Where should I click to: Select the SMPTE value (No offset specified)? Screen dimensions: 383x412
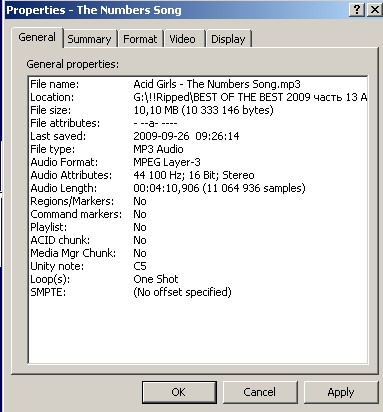click(182, 292)
